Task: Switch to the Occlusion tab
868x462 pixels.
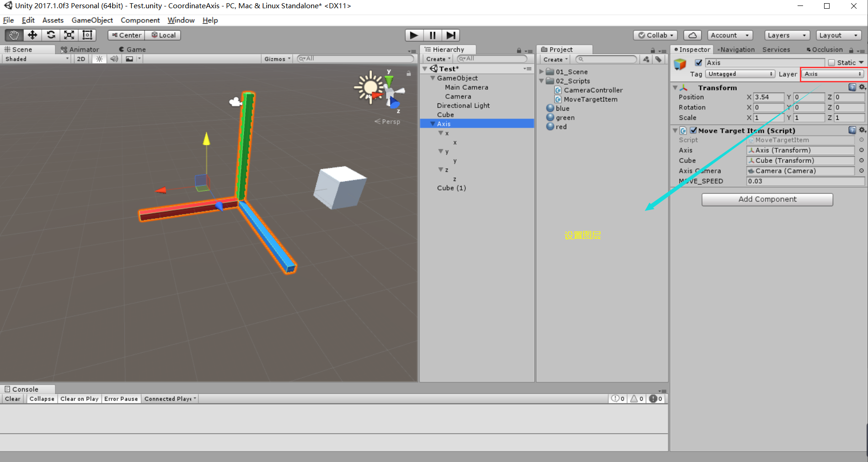Action: tap(825, 49)
